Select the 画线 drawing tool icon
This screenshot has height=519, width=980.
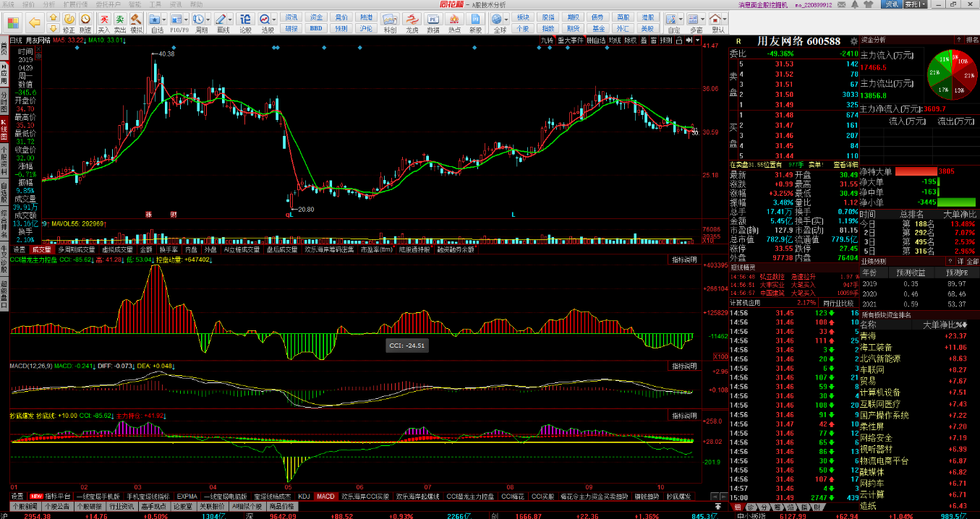click(220, 19)
